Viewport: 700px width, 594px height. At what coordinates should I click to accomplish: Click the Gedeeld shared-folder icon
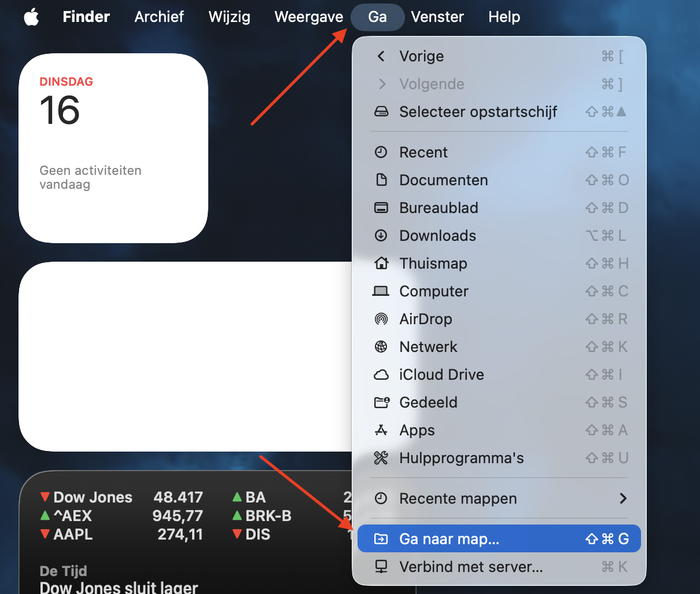[x=381, y=402]
